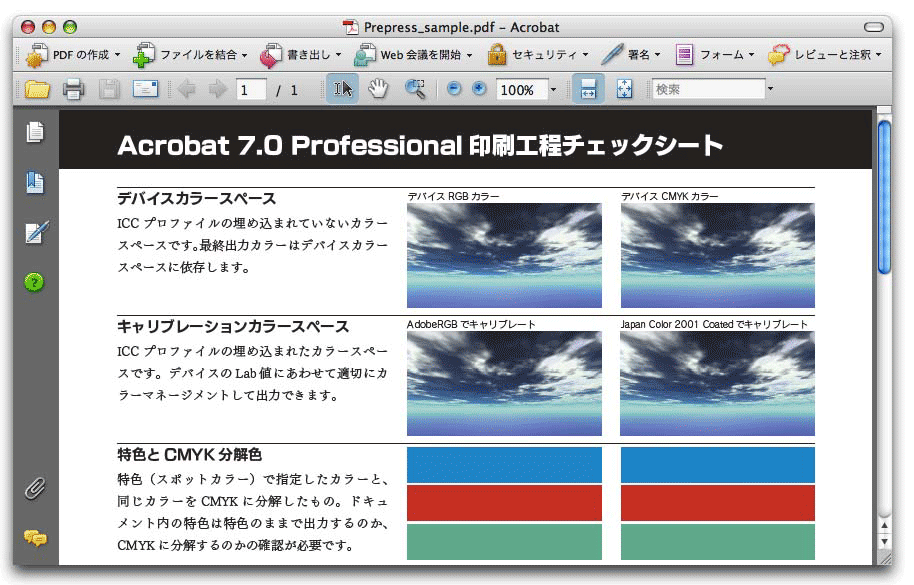The height and width of the screenshot is (585, 914).
Task: Click the Forms (フォーム) icon
Action: click(684, 55)
